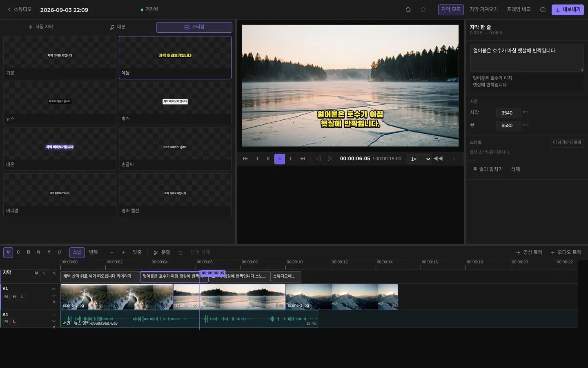
Task: Skip to the end of the timeline
Action: tap(303, 159)
